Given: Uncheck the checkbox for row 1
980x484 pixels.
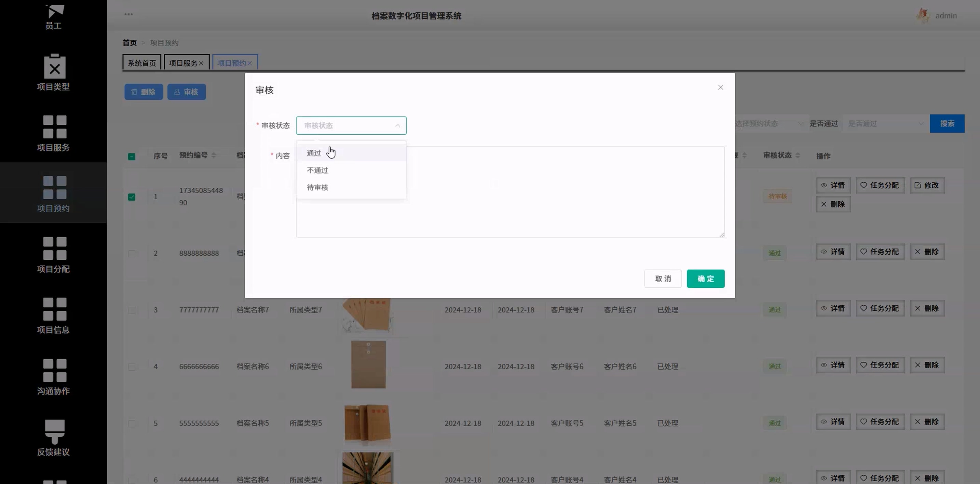Looking at the screenshot, I should pyautogui.click(x=132, y=197).
